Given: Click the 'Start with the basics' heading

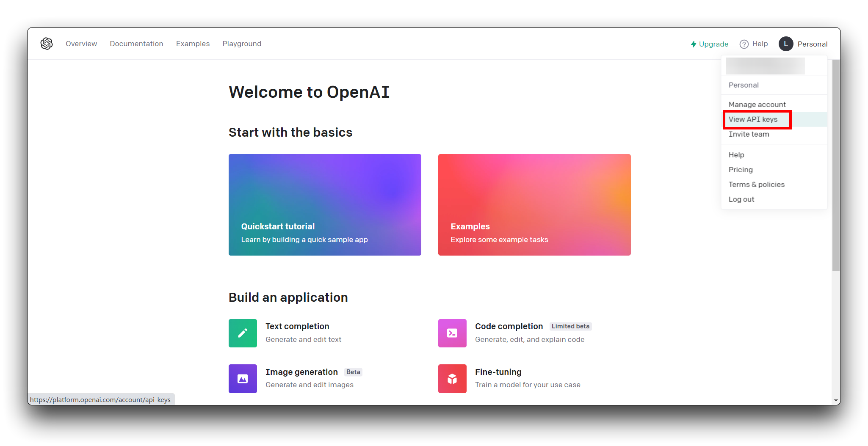Looking at the screenshot, I should 290,132.
